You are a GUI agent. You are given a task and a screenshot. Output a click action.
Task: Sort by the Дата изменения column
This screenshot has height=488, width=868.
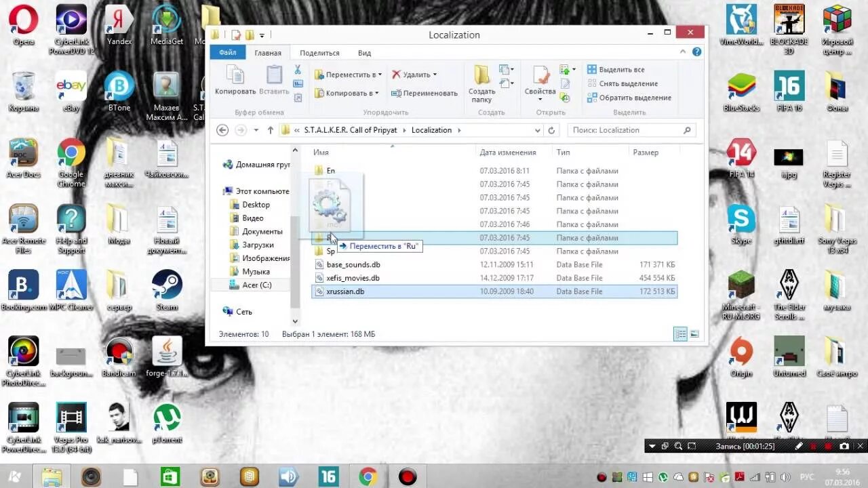coord(508,152)
